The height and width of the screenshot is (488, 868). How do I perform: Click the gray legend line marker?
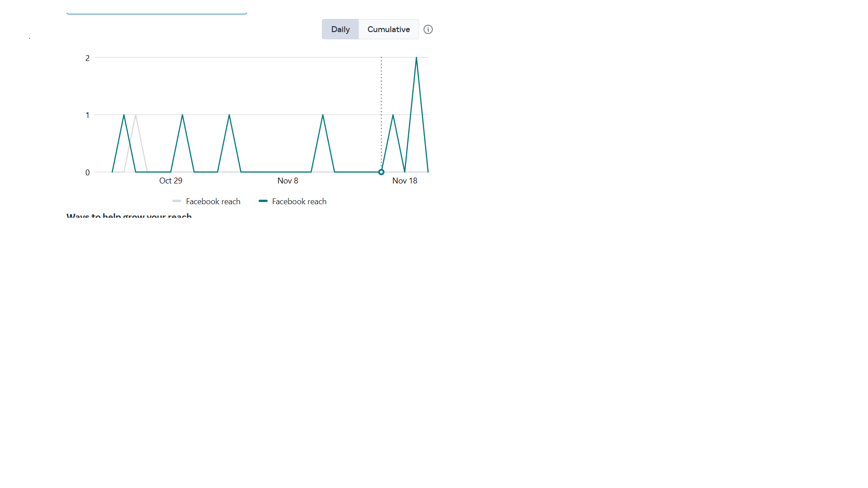177,201
